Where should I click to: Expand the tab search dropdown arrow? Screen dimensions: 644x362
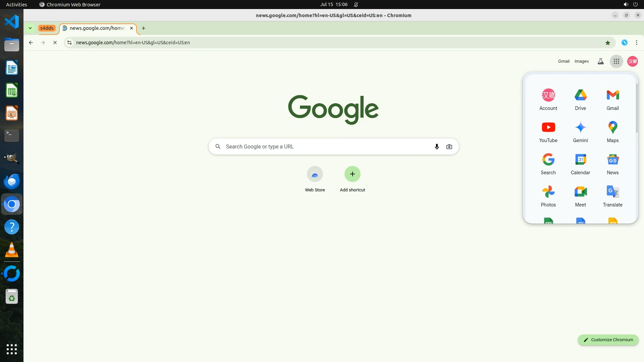point(30,28)
